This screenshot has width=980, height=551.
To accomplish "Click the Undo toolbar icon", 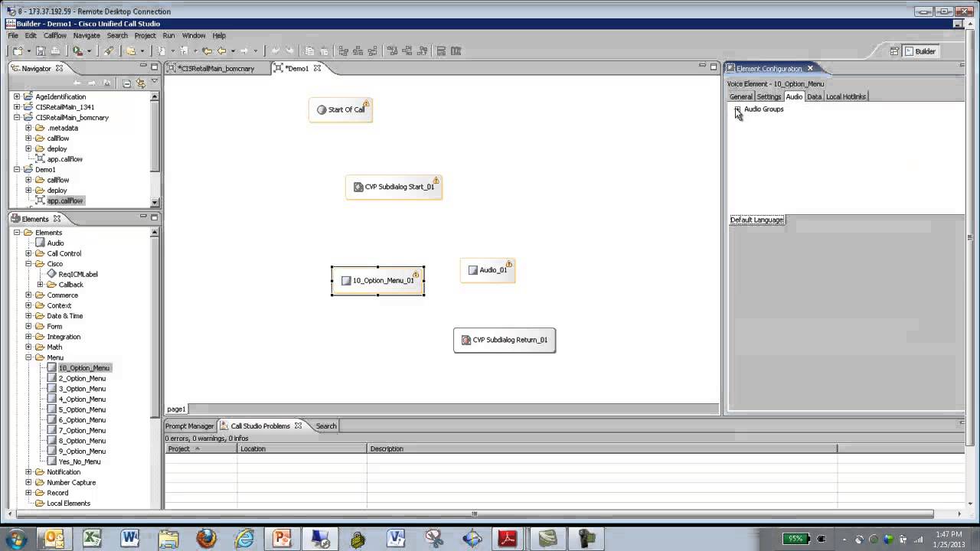I will [275, 51].
